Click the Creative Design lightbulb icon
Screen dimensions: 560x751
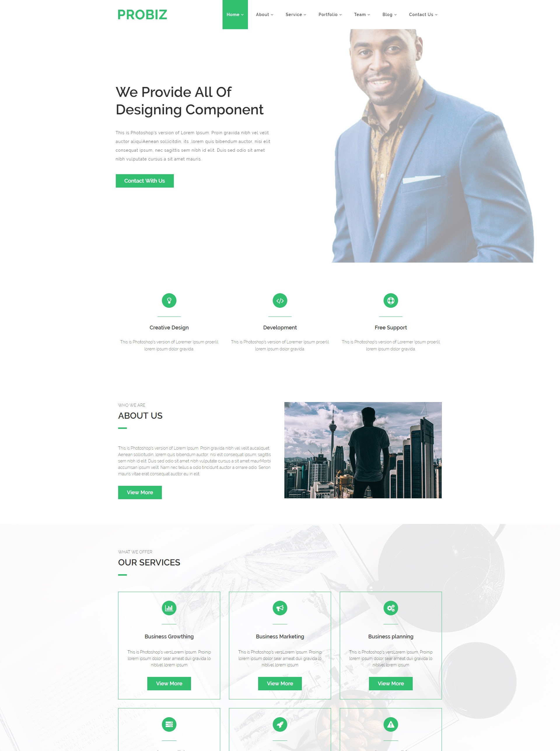pyautogui.click(x=169, y=300)
